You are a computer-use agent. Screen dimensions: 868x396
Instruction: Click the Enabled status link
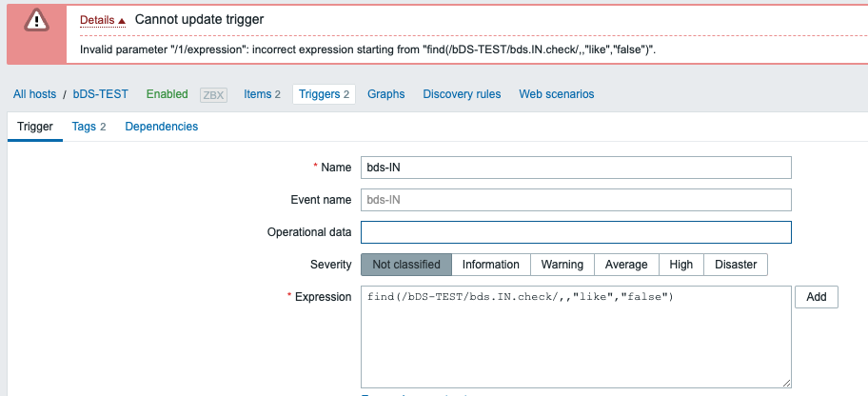[167, 94]
